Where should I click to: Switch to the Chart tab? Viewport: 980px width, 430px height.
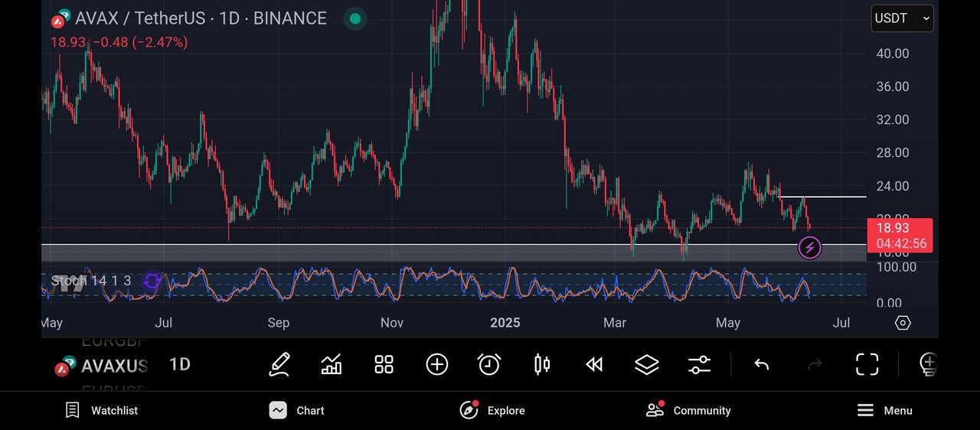(296, 410)
